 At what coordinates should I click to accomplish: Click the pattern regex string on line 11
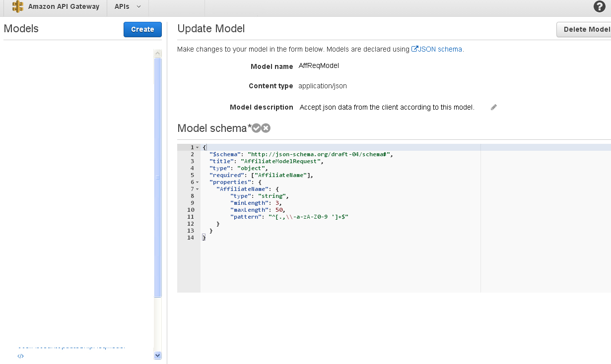tap(308, 217)
